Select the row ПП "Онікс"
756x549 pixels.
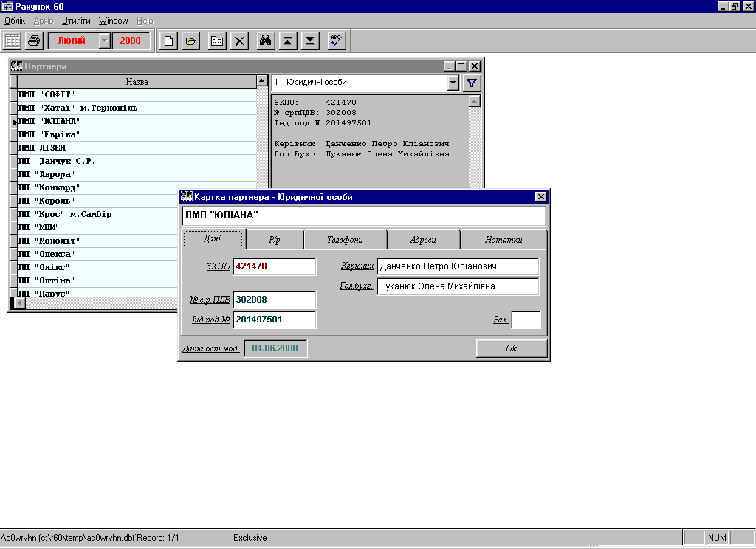point(98,267)
